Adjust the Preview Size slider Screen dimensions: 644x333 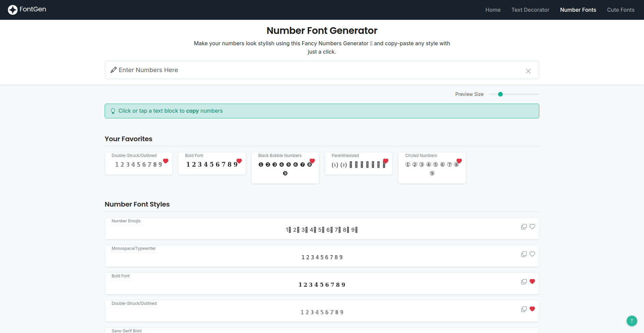tap(500, 94)
